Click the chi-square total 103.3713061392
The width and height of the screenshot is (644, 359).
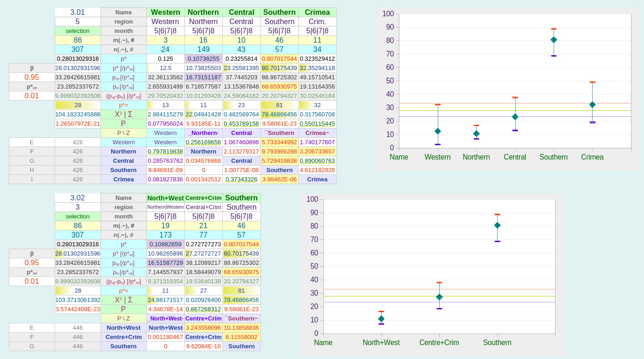tap(78, 300)
